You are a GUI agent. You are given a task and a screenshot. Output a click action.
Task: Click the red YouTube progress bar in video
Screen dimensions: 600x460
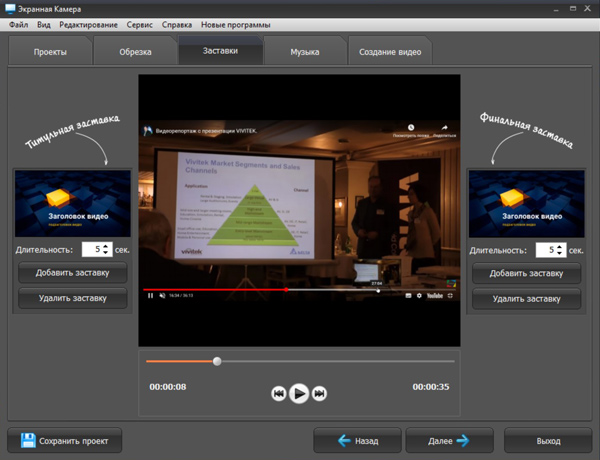pyautogui.click(x=215, y=290)
